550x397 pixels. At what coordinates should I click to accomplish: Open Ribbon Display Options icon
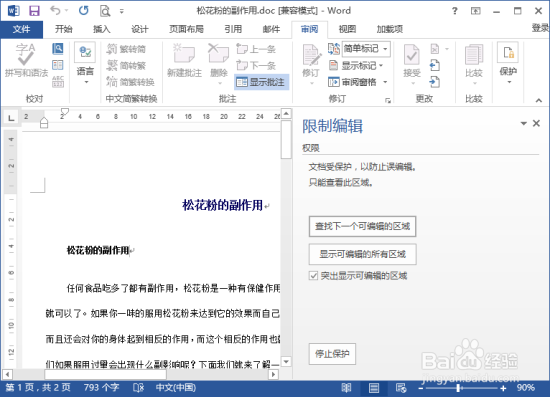tap(475, 11)
